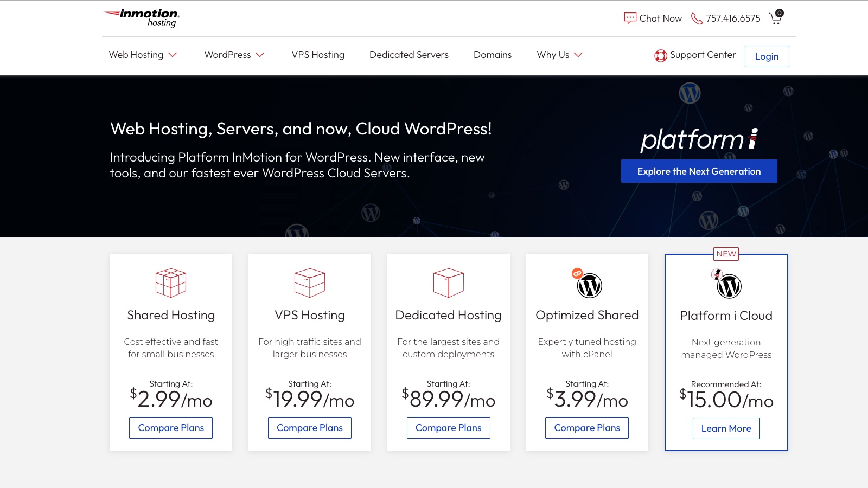868x488 pixels.
Task: Open the Domains menu item
Action: point(493,55)
